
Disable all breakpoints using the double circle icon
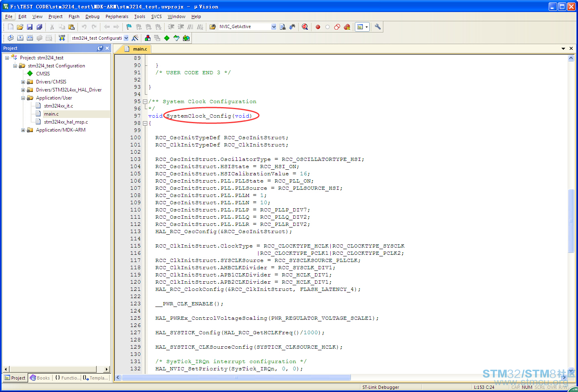(x=337, y=27)
